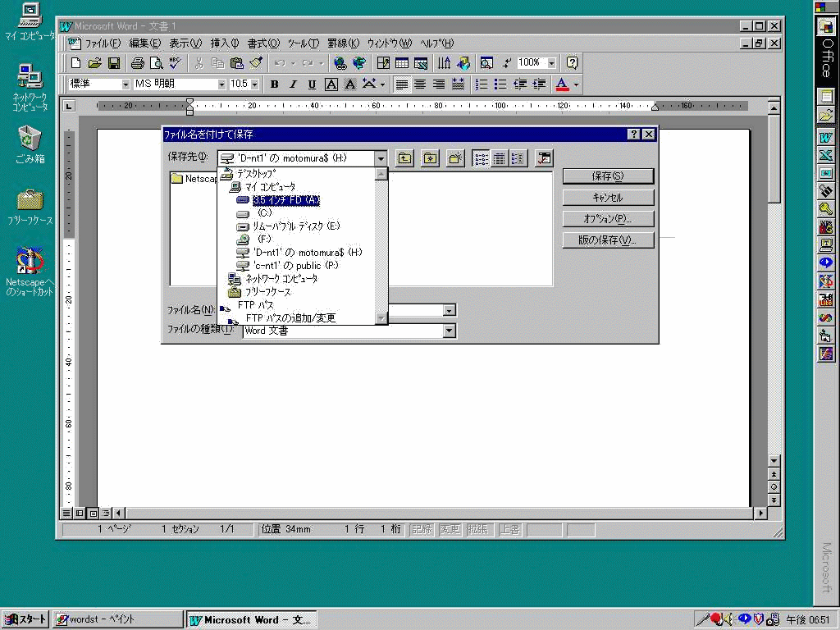Toggle the 上書 overtype status indicator
This screenshot has height=630, width=840.
[509, 529]
